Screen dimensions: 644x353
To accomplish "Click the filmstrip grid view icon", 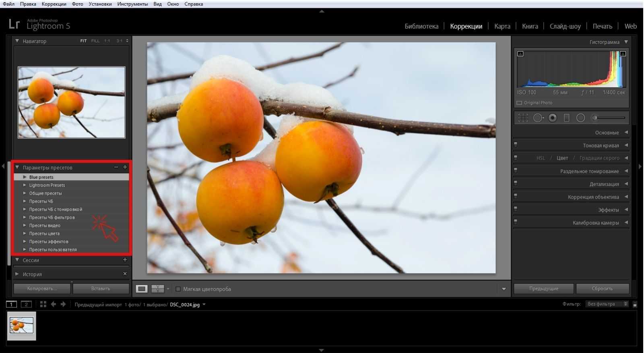I will click(x=43, y=304).
